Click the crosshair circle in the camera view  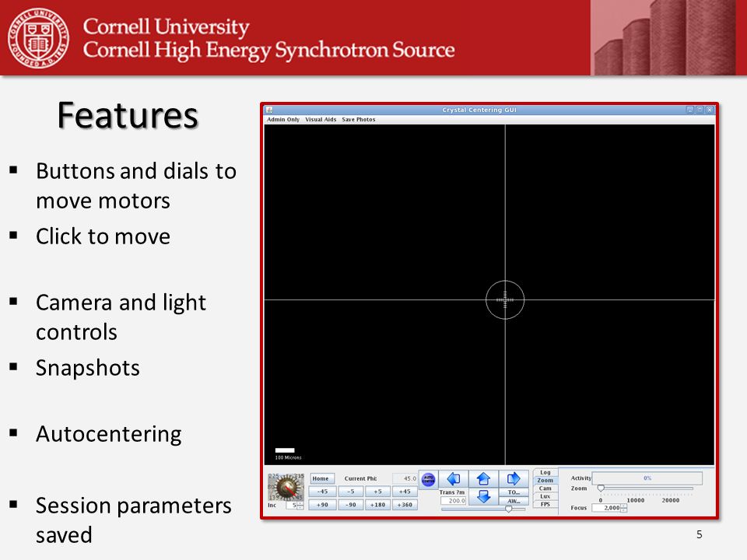point(505,299)
